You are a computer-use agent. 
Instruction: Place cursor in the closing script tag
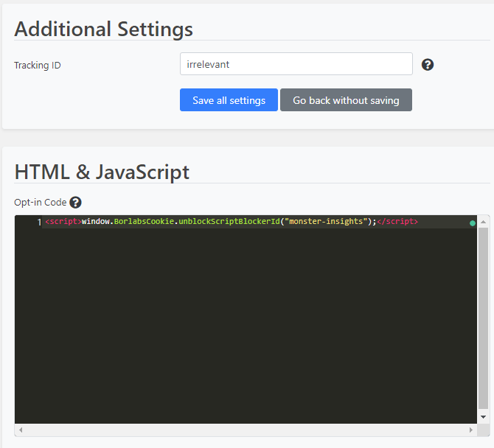coord(397,222)
